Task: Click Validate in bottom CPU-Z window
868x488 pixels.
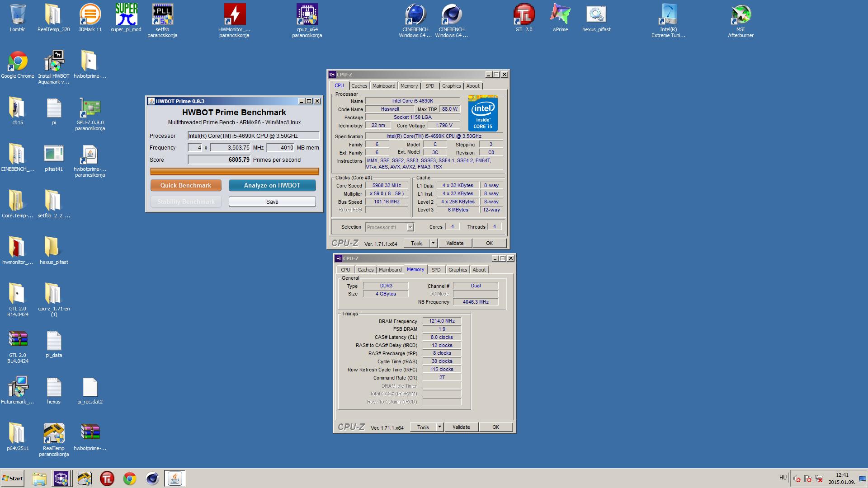Action: coord(461,427)
